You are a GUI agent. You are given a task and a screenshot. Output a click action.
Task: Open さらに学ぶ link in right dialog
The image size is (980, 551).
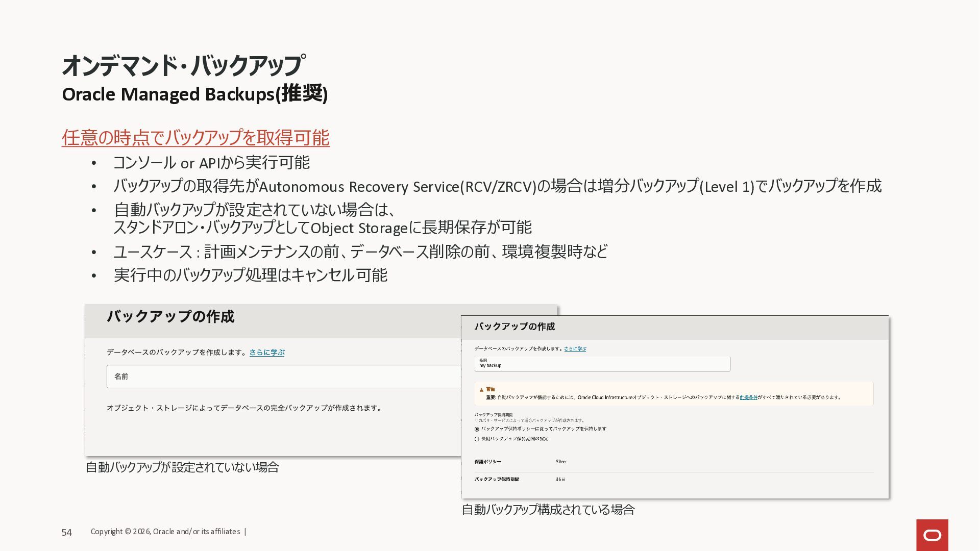[x=575, y=349]
